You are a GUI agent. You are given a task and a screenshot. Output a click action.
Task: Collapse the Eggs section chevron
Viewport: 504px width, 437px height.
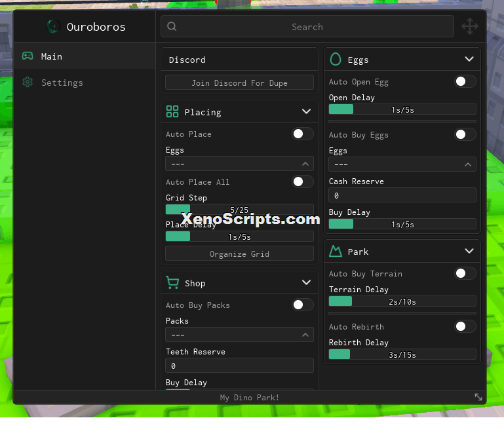(469, 59)
